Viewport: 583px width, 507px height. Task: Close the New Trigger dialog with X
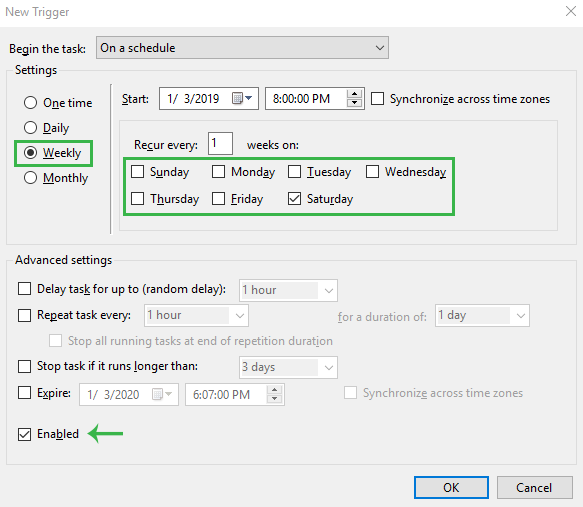coord(571,11)
